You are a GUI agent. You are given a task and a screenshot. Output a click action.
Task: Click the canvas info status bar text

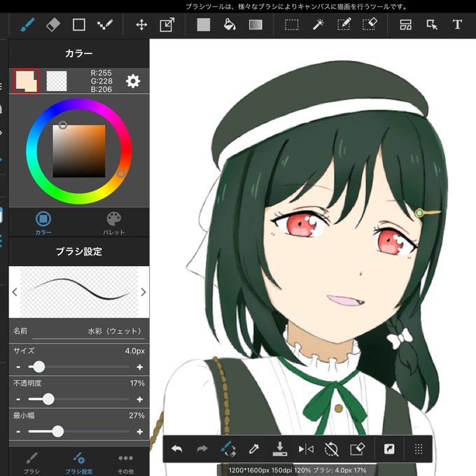pos(297,470)
